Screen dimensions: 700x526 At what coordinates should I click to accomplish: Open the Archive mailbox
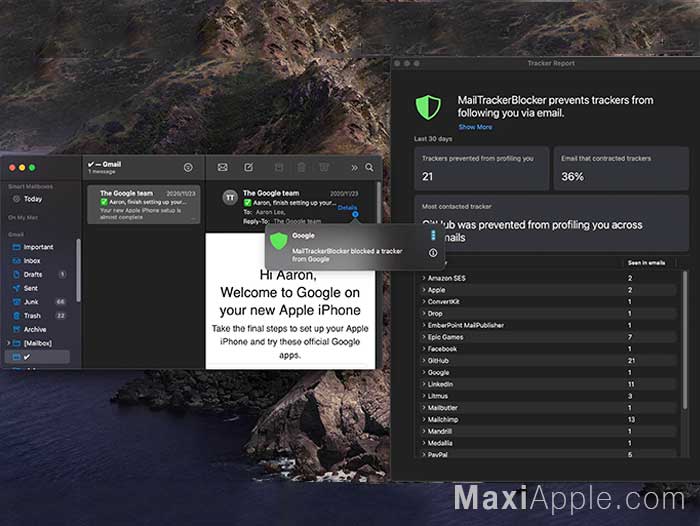(35, 330)
